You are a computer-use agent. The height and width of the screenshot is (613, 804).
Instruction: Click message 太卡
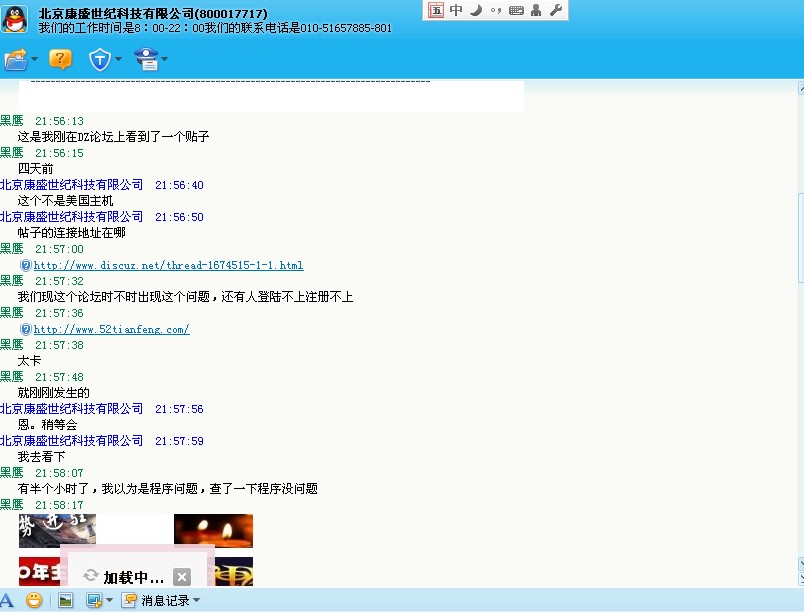(x=29, y=361)
